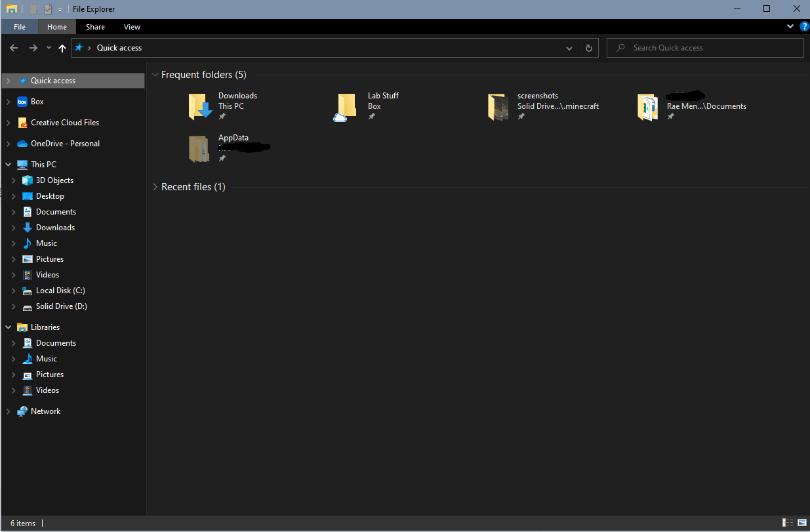The image size is (810, 532).
Task: Click the Box icon in navigation pane
Action: pos(22,102)
